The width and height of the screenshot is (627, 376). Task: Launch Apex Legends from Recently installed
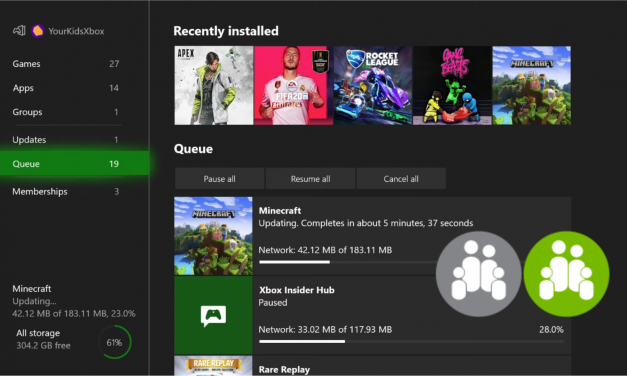coord(214,85)
